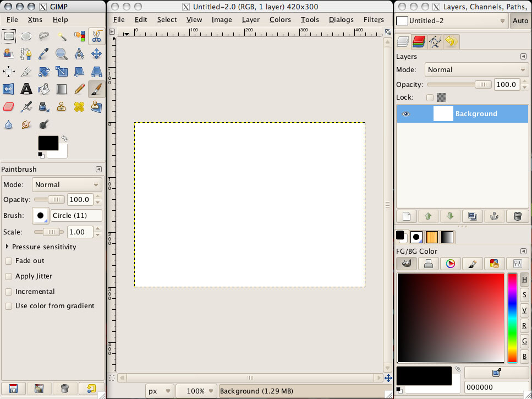Screen dimensions: 532x399
Task: Open the Colors menu
Action: [280, 20]
